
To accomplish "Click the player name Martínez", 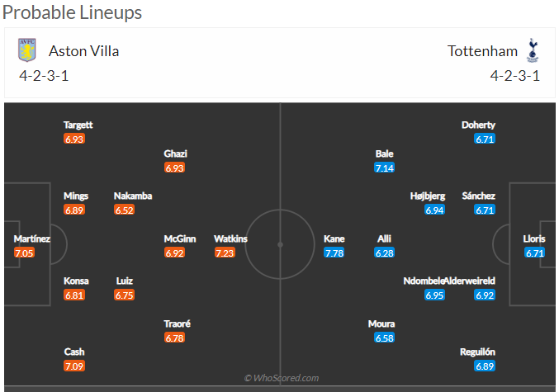I will click(x=32, y=239).
